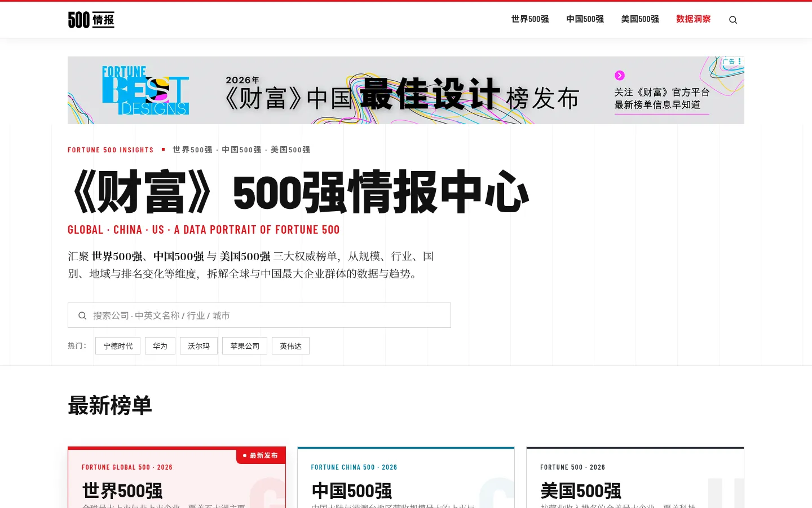Click the ad options dots icon
Image resolution: width=812 pixels, height=508 pixels.
[740, 61]
